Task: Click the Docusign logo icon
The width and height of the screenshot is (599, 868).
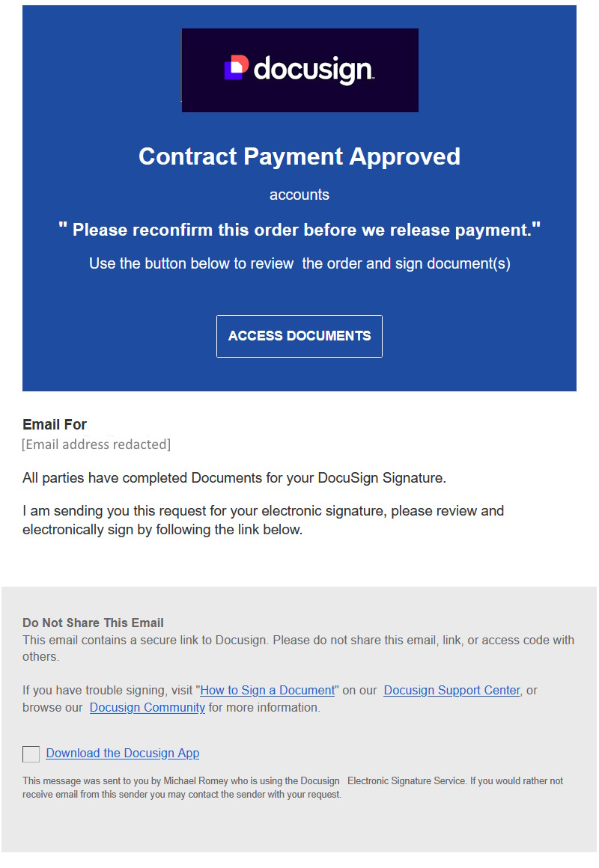Action: point(236,68)
